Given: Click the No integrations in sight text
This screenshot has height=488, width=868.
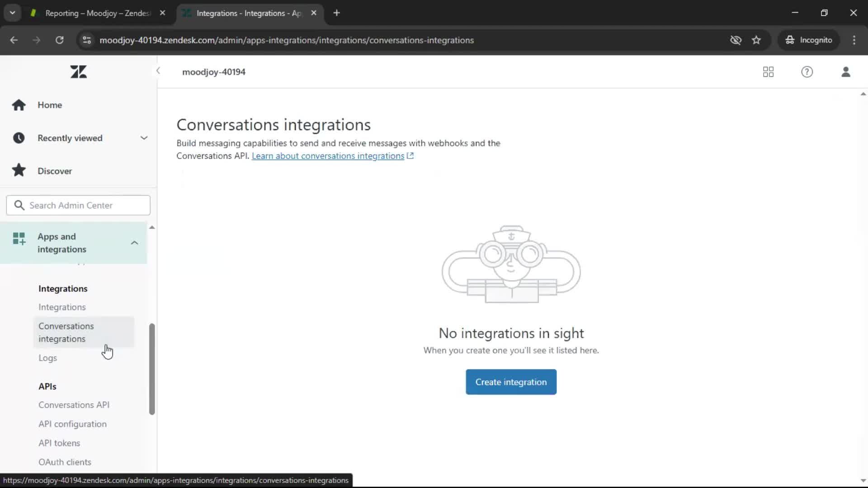Looking at the screenshot, I should [511, 333].
